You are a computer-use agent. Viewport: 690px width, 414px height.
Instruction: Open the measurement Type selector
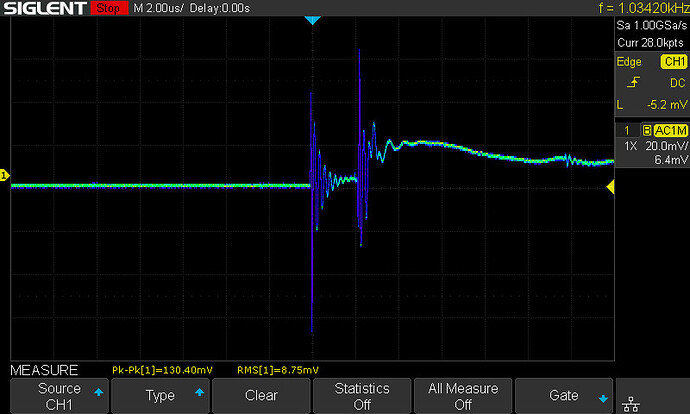[160, 396]
